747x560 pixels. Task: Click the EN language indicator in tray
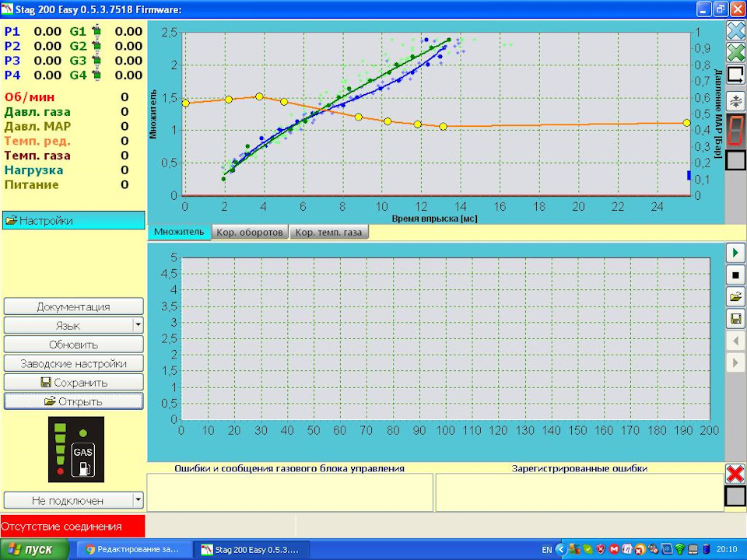tap(546, 550)
